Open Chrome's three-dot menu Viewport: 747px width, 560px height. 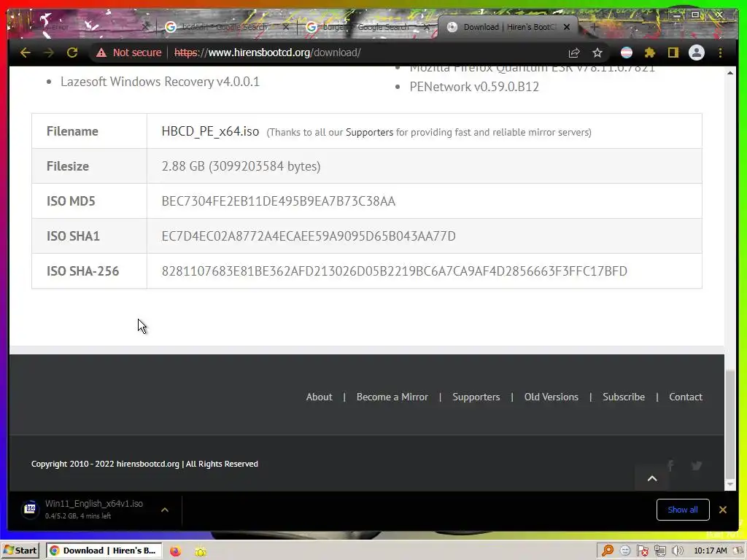point(720,52)
